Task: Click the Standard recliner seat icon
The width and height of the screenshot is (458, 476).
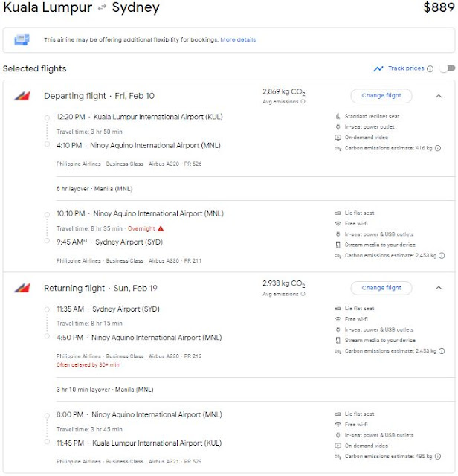Action: [x=338, y=116]
